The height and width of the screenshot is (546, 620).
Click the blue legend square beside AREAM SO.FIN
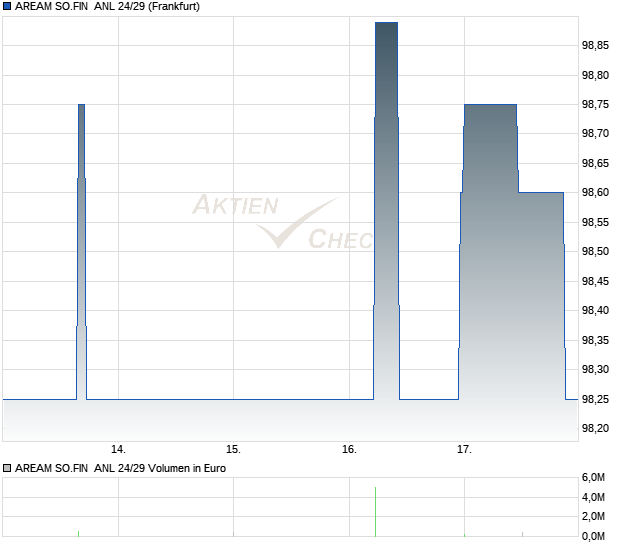pos(7,6)
